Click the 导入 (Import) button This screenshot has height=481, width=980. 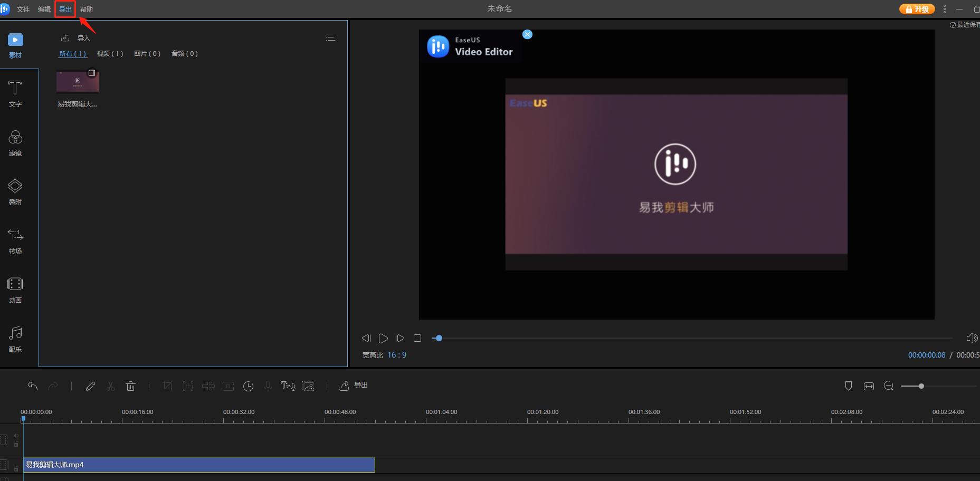point(77,38)
